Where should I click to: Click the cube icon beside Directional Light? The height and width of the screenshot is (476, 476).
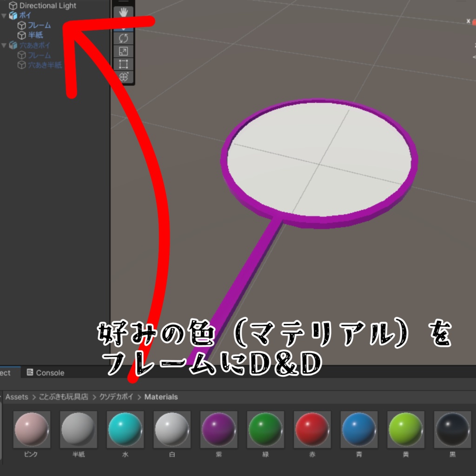13,6
